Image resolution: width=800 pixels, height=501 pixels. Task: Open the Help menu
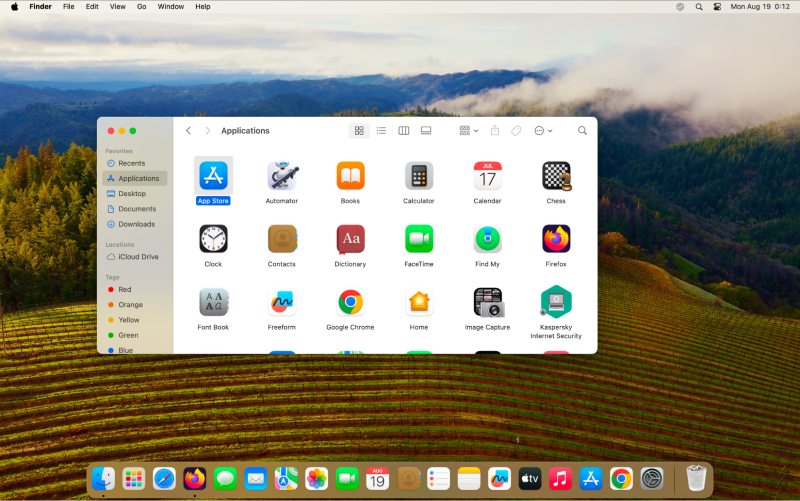tap(203, 7)
